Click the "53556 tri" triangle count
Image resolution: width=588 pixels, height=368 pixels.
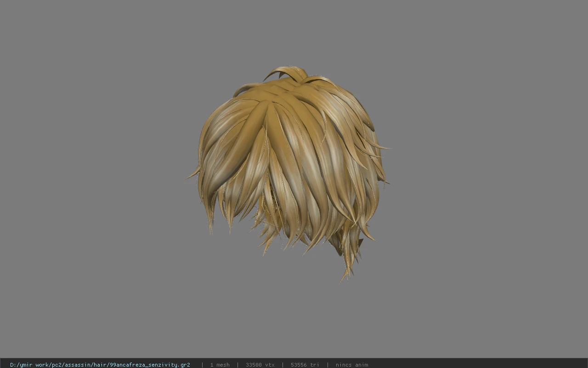pos(305,365)
